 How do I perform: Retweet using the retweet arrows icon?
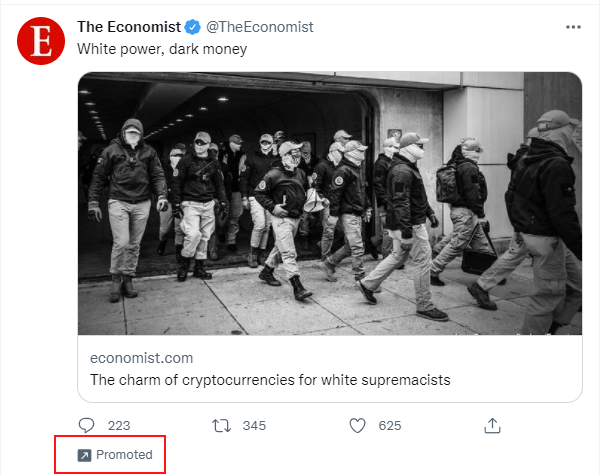(222, 426)
